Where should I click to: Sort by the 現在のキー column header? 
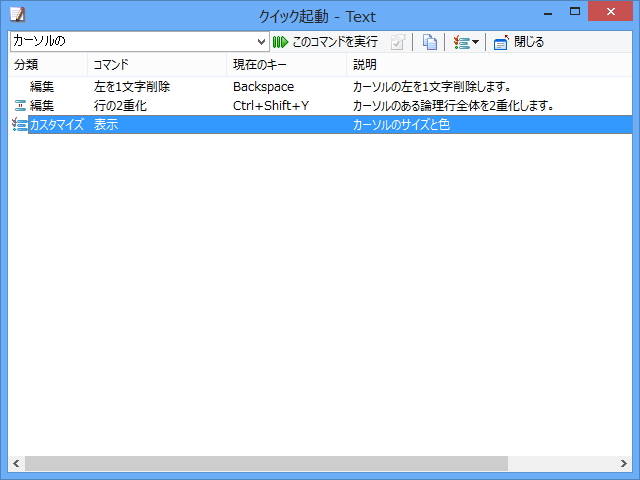point(286,64)
